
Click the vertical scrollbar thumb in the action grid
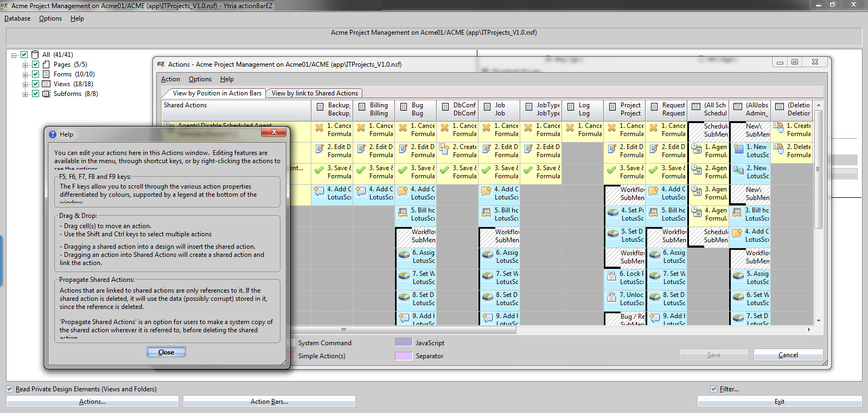tap(819, 169)
